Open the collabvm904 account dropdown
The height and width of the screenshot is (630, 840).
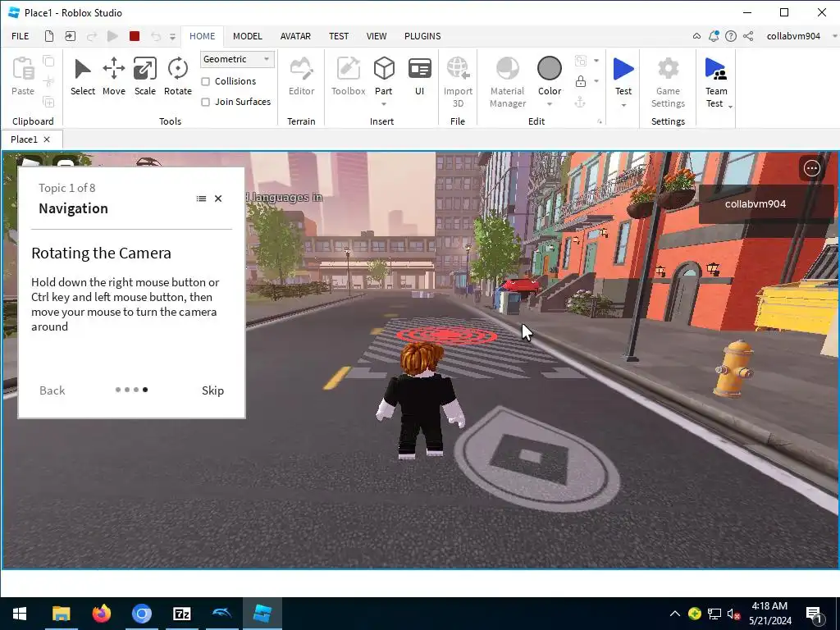pyautogui.click(x=834, y=36)
